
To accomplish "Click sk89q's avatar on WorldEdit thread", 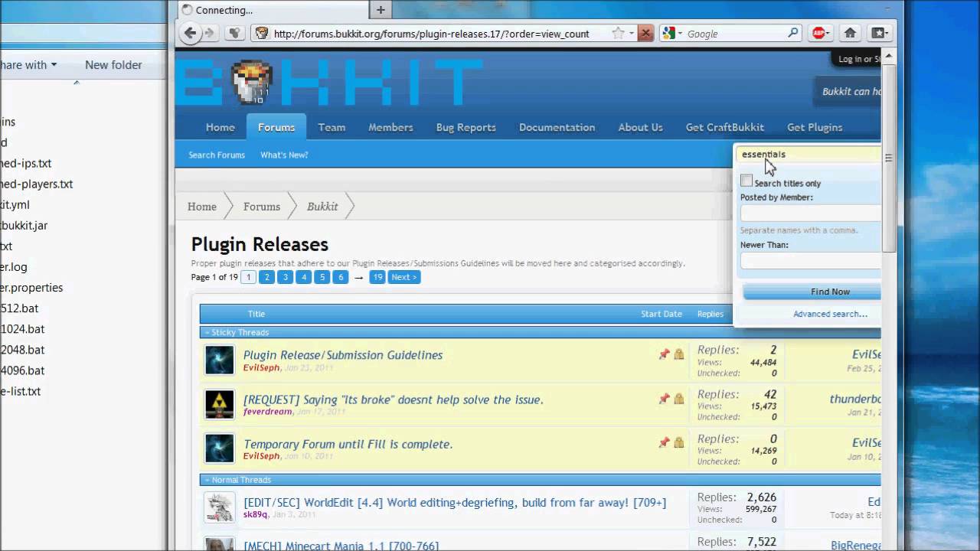I will pos(219,507).
